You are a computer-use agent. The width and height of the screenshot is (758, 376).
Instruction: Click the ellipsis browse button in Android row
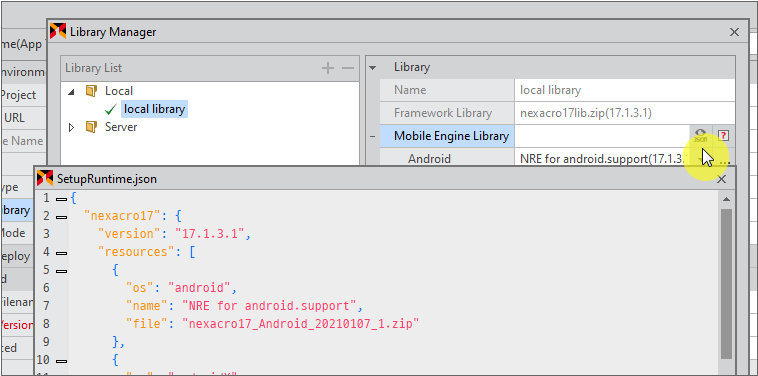pos(724,160)
